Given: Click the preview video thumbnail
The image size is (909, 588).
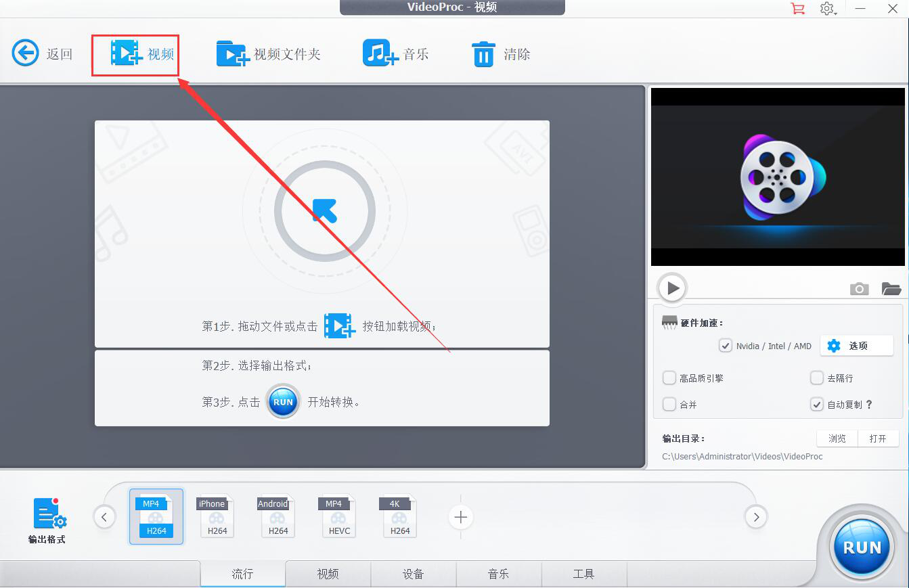Looking at the screenshot, I should pyautogui.click(x=778, y=177).
